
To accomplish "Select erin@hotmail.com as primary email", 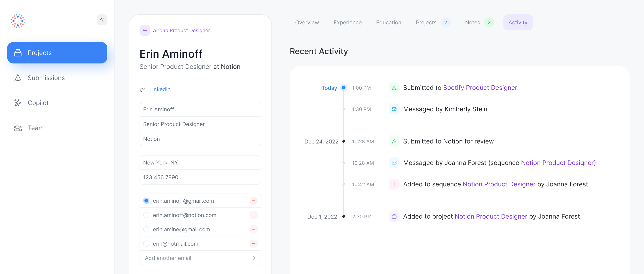I will (x=146, y=244).
